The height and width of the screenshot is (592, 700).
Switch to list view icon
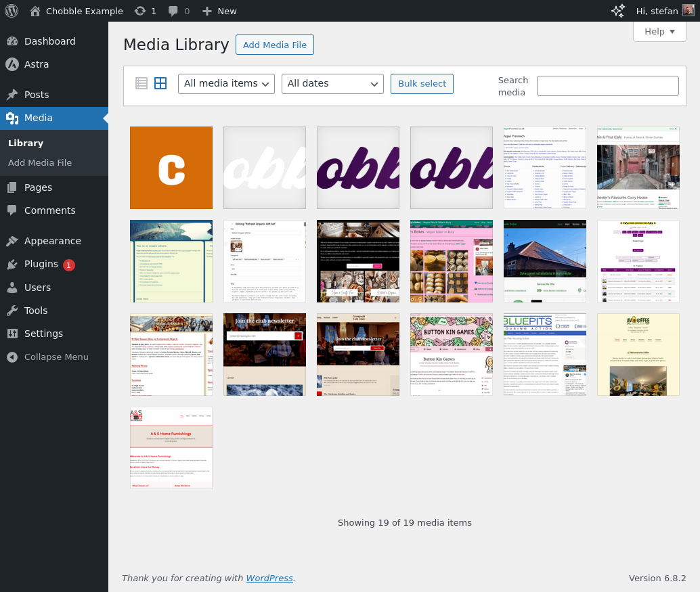pyautogui.click(x=141, y=83)
